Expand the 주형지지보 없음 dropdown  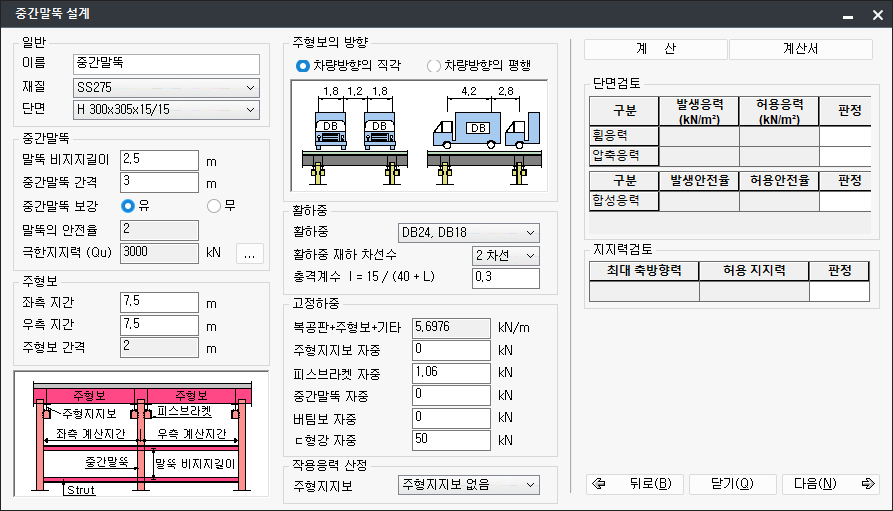(x=468, y=485)
